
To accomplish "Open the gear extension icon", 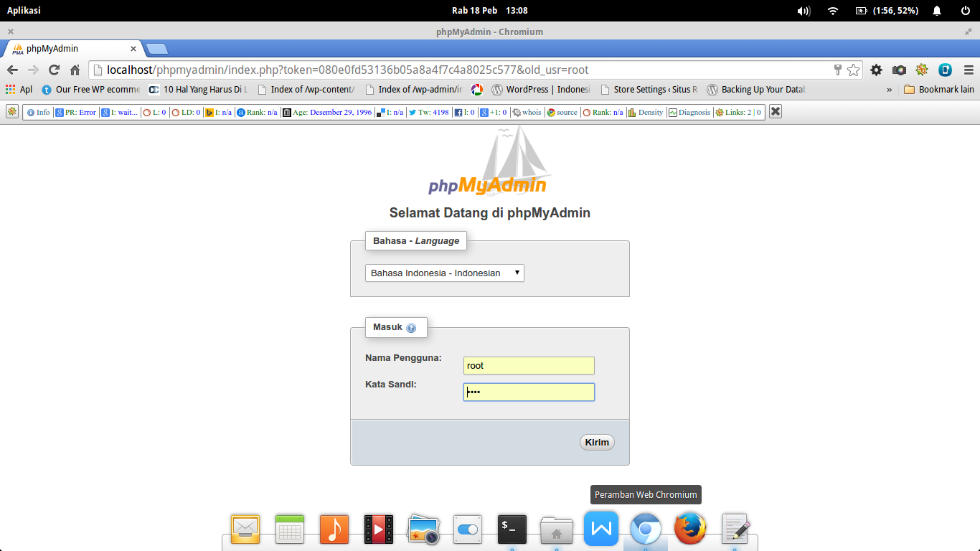I will click(x=876, y=70).
